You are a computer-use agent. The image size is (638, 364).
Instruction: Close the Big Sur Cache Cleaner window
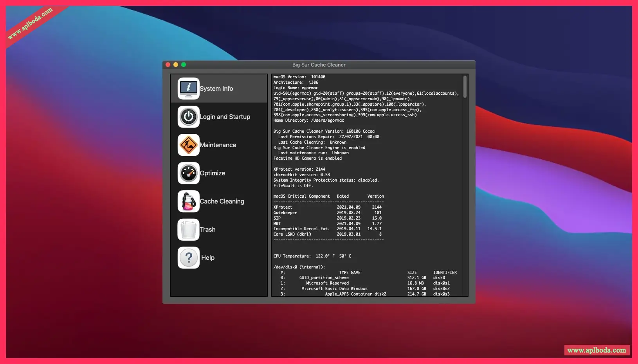click(x=168, y=65)
